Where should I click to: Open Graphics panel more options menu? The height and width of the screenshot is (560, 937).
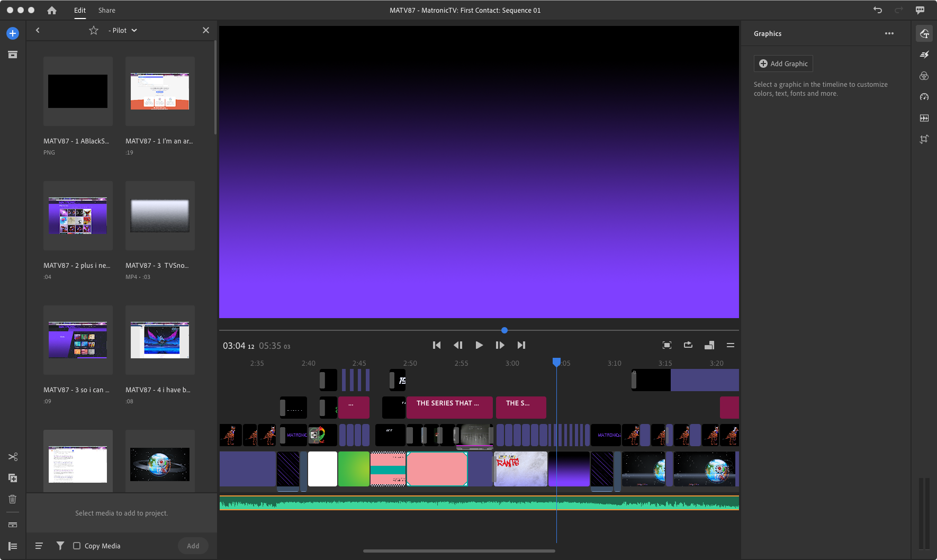(889, 33)
